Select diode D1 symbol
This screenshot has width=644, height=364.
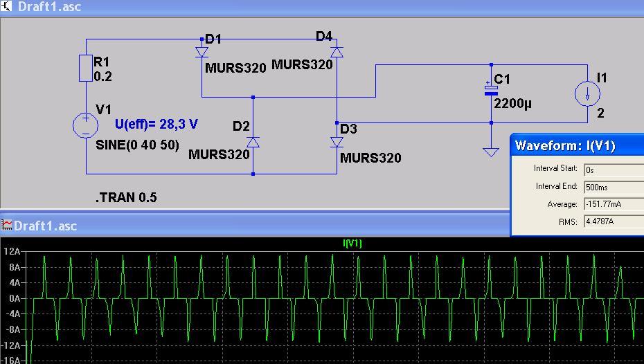202,53
